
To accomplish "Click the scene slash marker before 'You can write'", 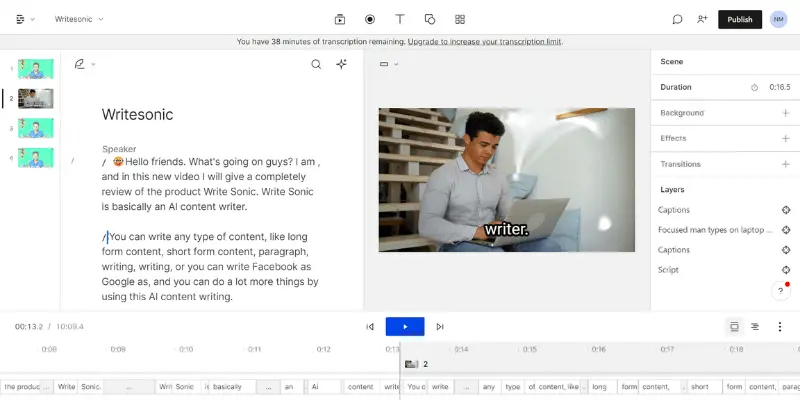I will [104, 237].
